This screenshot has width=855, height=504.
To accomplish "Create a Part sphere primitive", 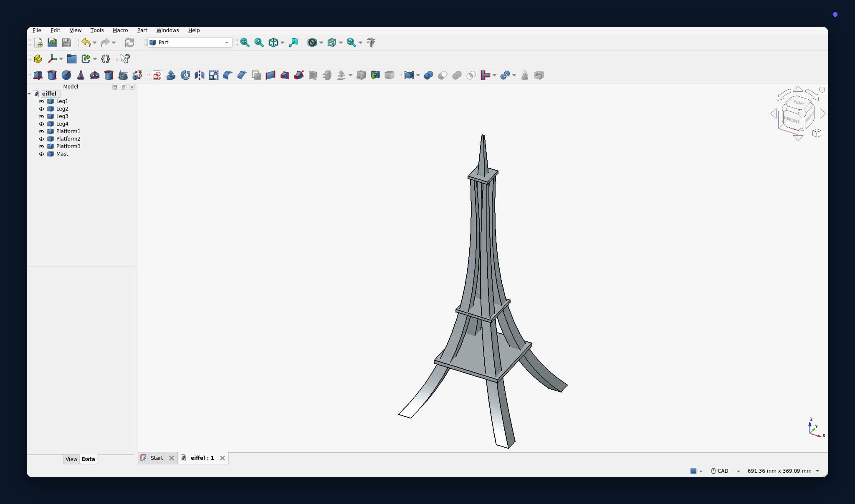I will tap(66, 75).
